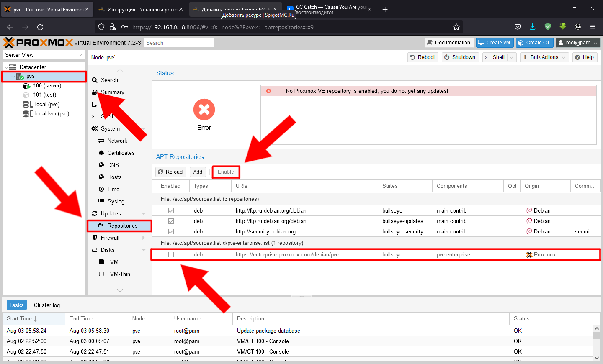The image size is (603, 364).
Task: Open Documentation
Action: [449, 43]
